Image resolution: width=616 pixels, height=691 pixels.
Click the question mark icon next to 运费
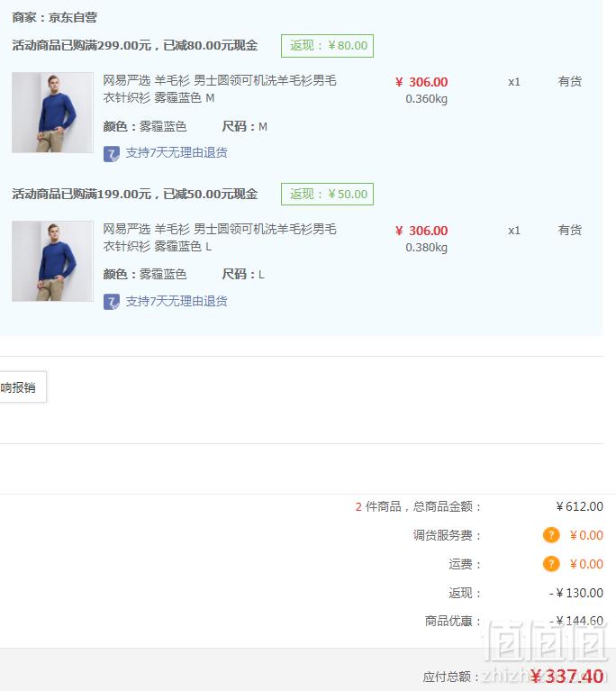(x=551, y=564)
